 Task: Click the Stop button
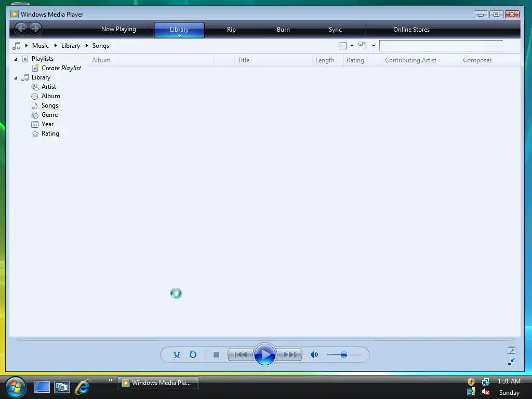[216, 354]
